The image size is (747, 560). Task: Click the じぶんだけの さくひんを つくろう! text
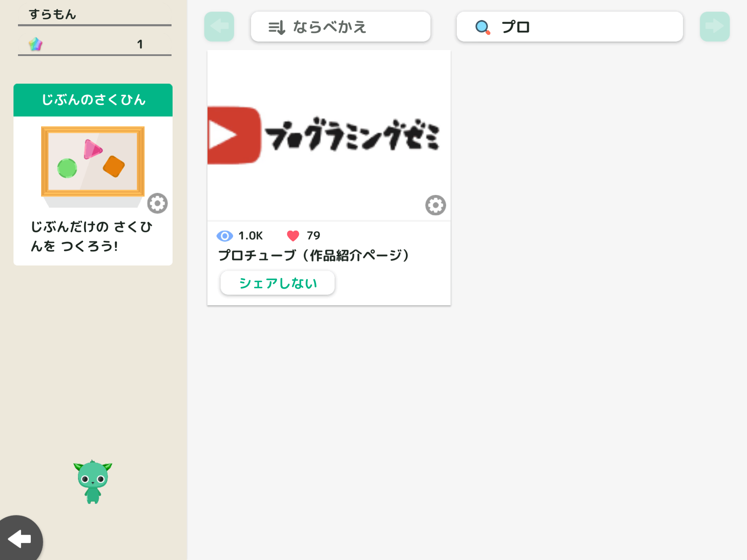[x=91, y=236]
